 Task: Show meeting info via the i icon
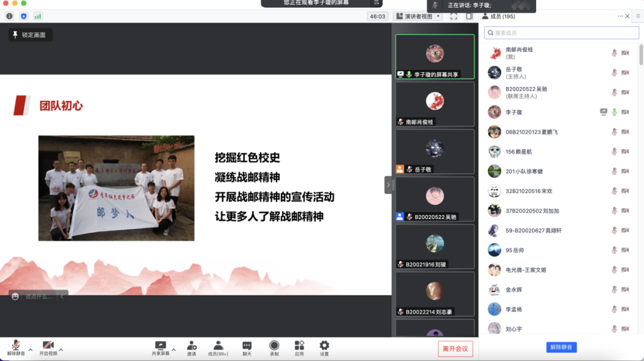pyautogui.click(x=10, y=16)
